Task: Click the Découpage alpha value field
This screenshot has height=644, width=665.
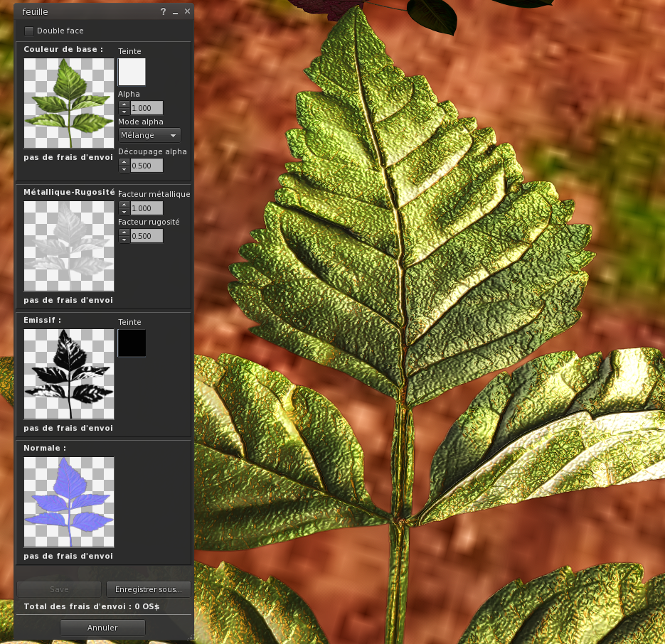Action: click(147, 166)
